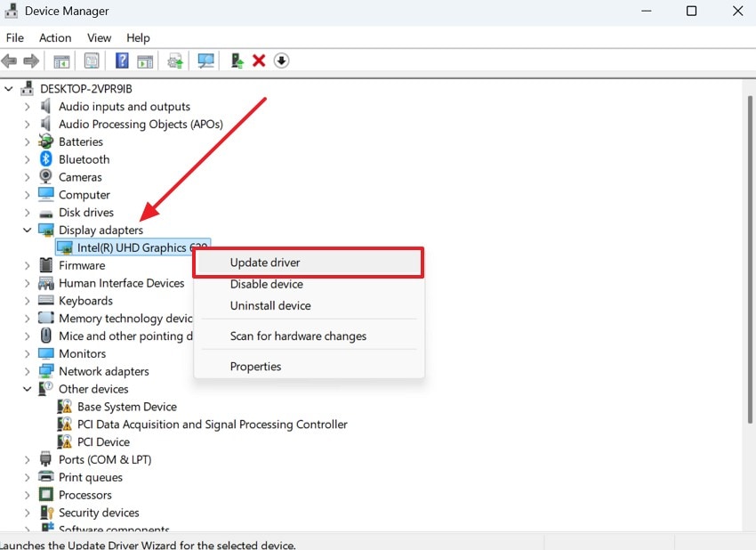Open Properties using the toolbar icon
The image size is (756, 550).
[x=92, y=60]
